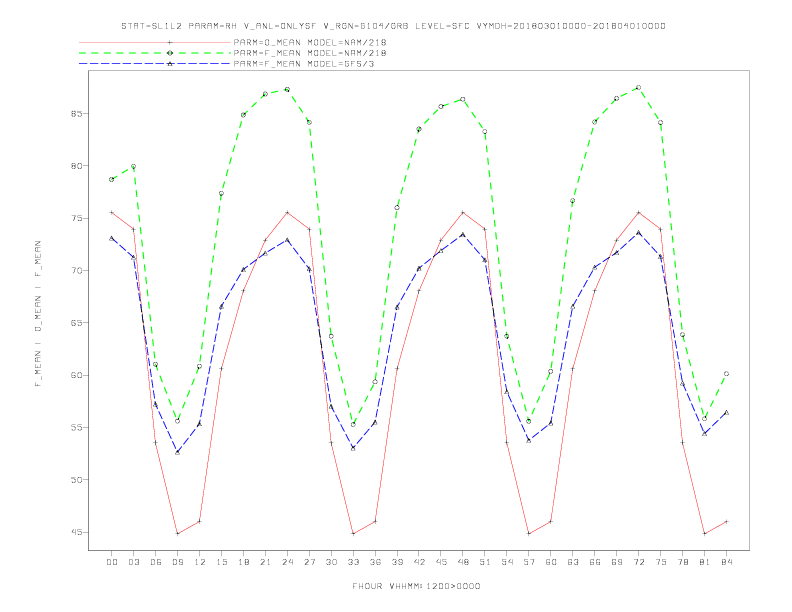Image resolution: width=792 pixels, height=612 pixels.
Task: Click the circle marker on green legend line
Action: point(170,53)
